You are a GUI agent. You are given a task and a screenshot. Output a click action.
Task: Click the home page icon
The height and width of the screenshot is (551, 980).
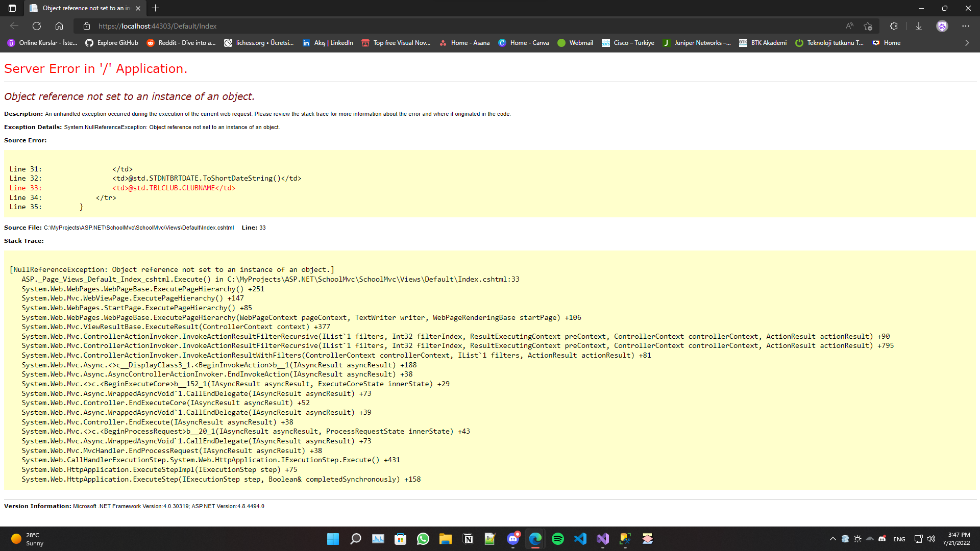[59, 26]
